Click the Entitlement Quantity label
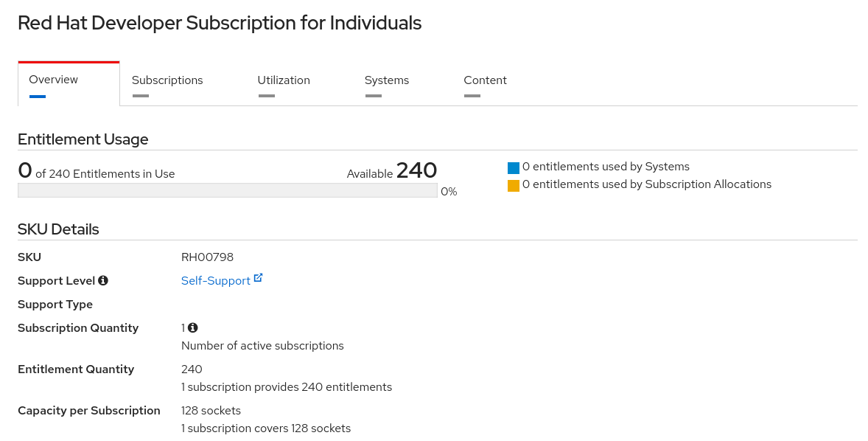Screen dimensions: 868x441 (76, 369)
